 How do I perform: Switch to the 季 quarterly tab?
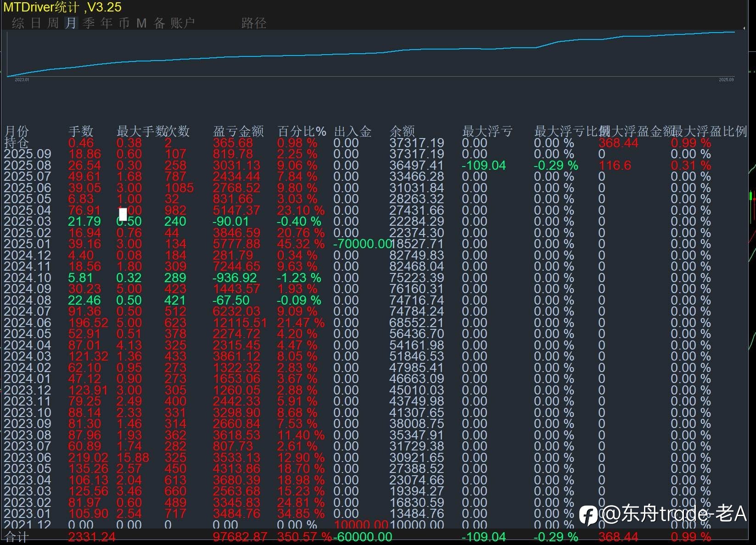(x=89, y=23)
